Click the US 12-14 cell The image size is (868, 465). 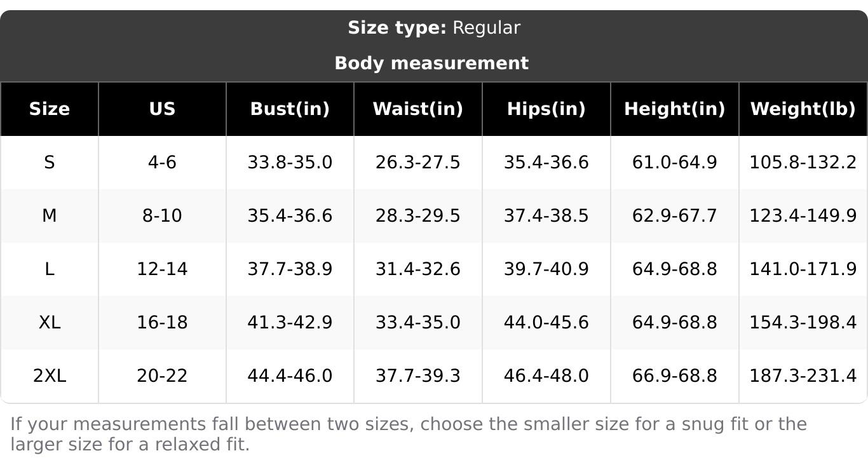point(162,269)
